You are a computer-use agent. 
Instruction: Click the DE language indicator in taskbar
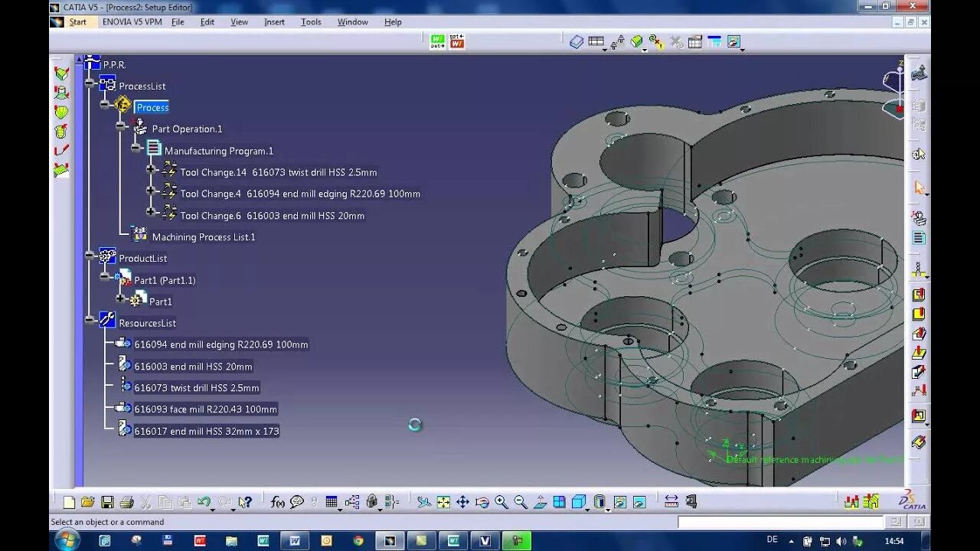tap(773, 540)
